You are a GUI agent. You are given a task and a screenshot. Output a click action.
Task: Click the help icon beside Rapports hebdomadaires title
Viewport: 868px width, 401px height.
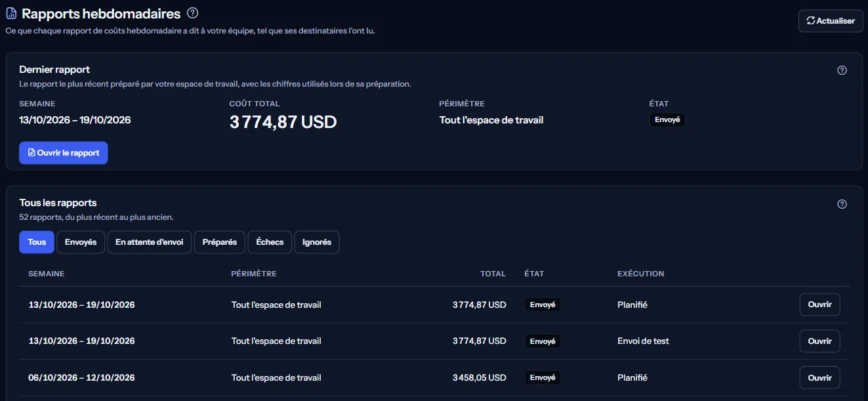pos(192,12)
